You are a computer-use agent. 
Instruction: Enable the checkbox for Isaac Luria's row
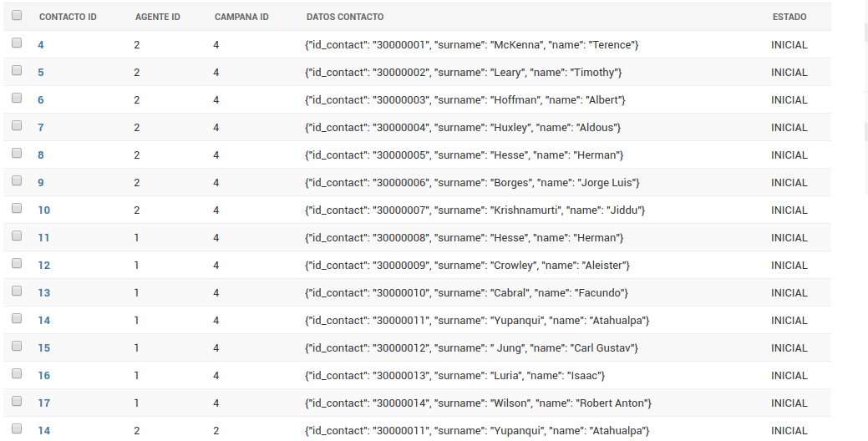[x=17, y=374]
